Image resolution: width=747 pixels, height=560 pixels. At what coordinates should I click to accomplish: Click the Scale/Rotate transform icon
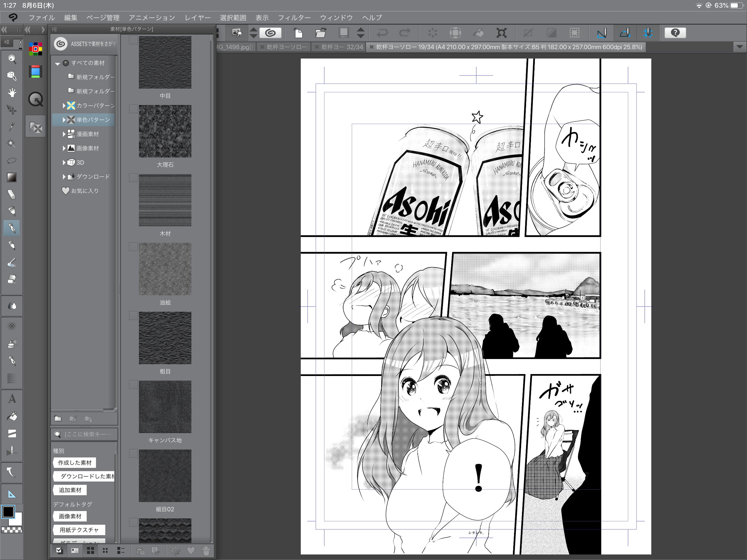[501, 33]
